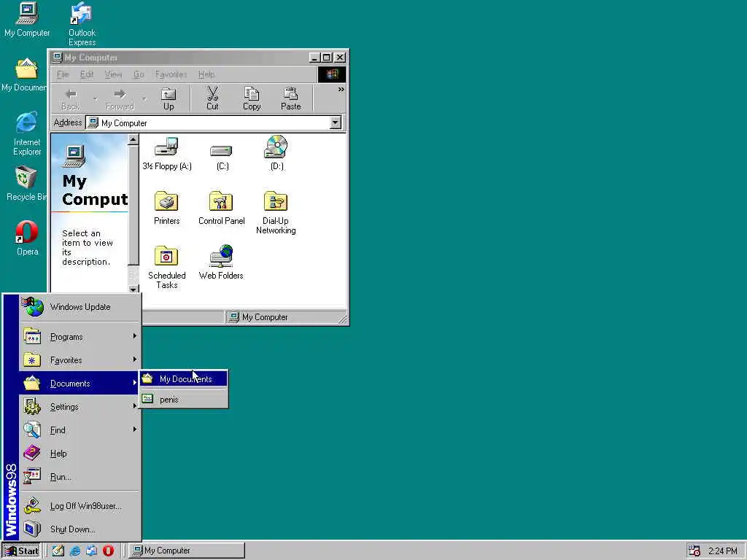This screenshot has width=747, height=560.
Task: Choose Run... from the Start menu
Action: [x=80, y=477]
